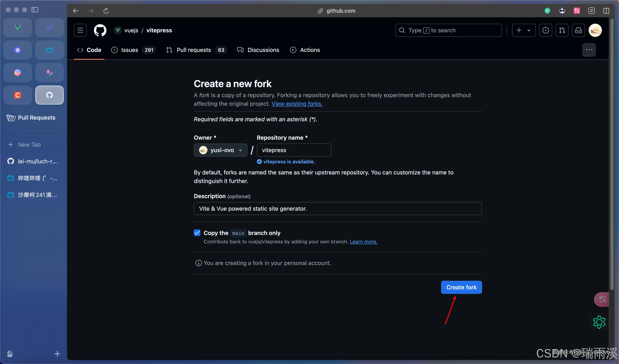Uncheck Copy the main branch only

[x=197, y=233]
